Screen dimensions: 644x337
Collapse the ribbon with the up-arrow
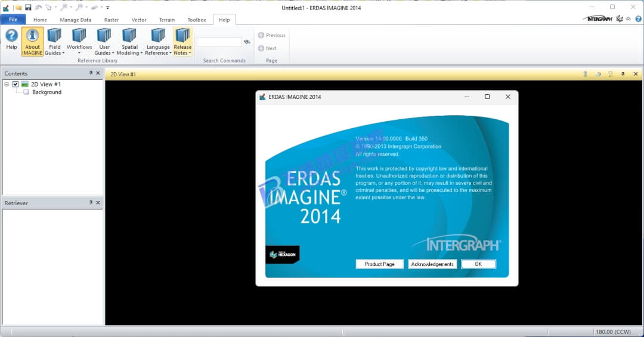click(x=628, y=19)
